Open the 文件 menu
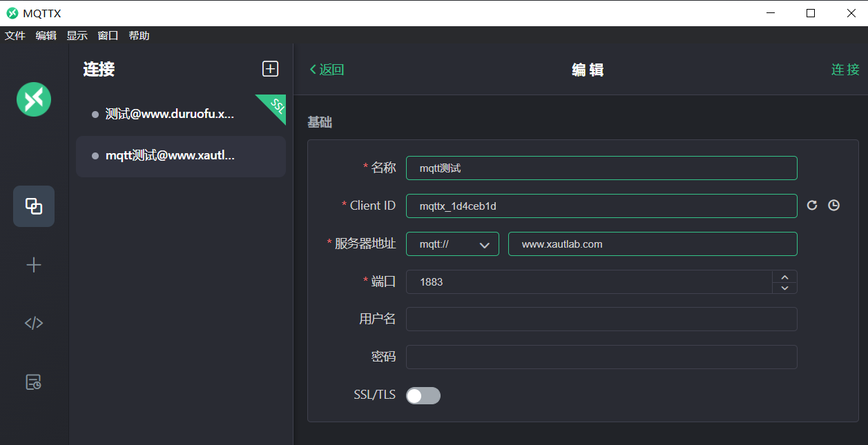868x445 pixels. 15,36
